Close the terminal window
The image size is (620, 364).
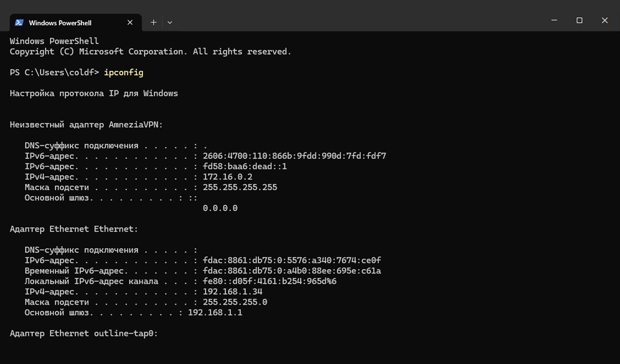[605, 20]
